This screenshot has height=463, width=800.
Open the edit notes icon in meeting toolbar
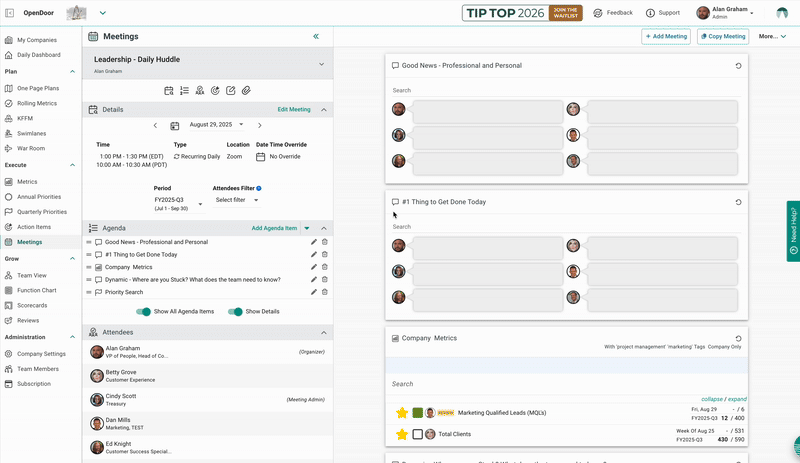231,91
